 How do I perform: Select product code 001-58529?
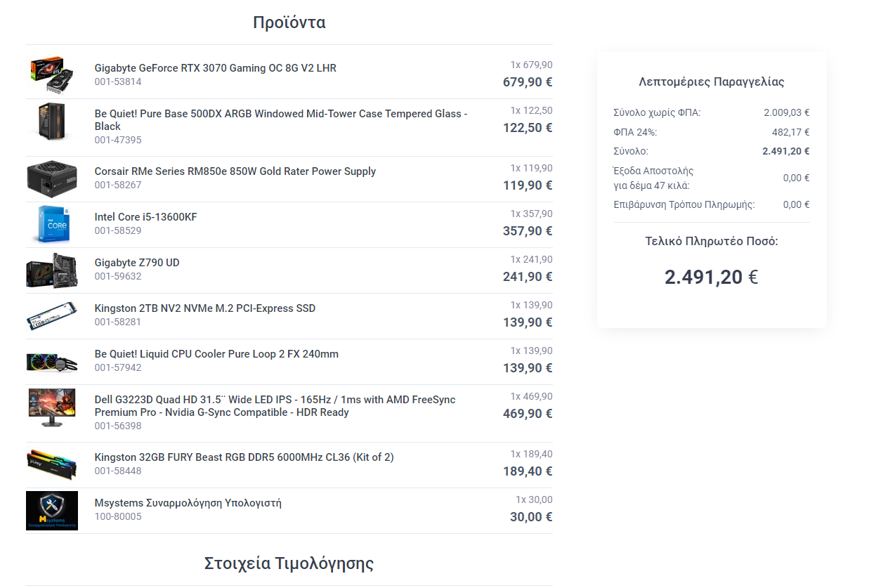(118, 230)
